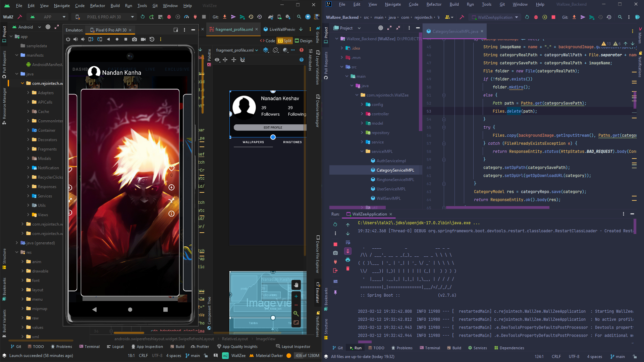Open the PIXEL 6 PRO API 30 device dropdown

pyautogui.click(x=104, y=17)
